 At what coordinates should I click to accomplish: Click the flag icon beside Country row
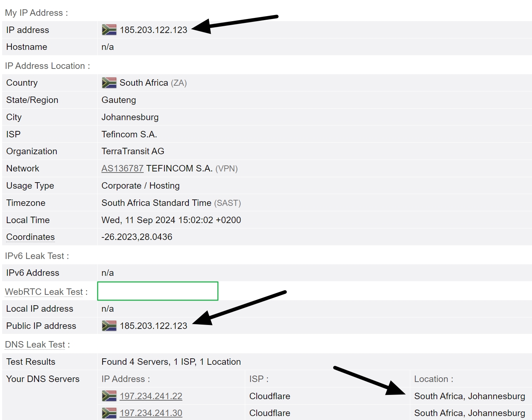[109, 82]
